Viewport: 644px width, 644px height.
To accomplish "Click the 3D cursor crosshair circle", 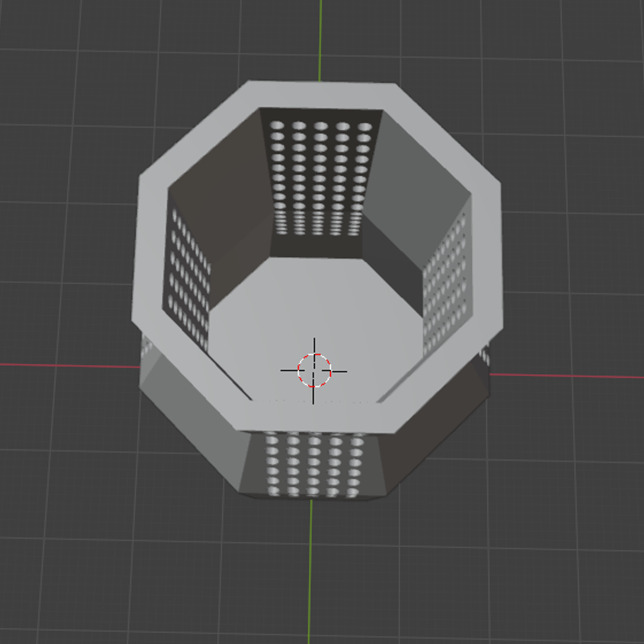I will 314,370.
